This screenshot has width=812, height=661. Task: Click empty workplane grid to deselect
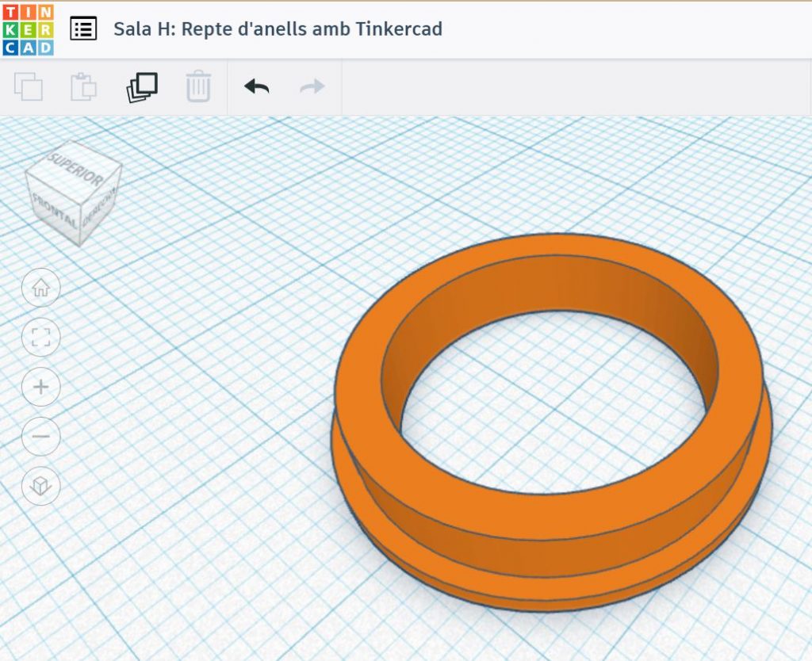(198, 555)
